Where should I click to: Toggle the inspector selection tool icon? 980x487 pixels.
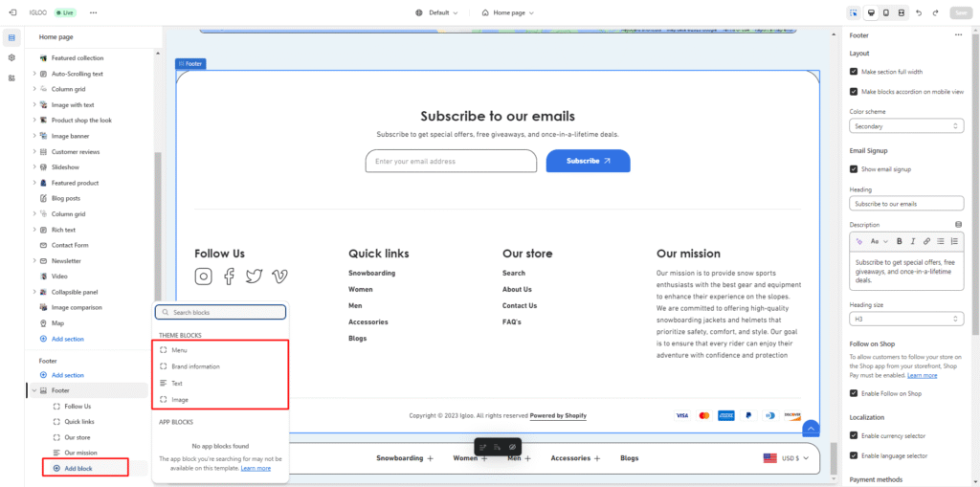[x=853, y=12]
